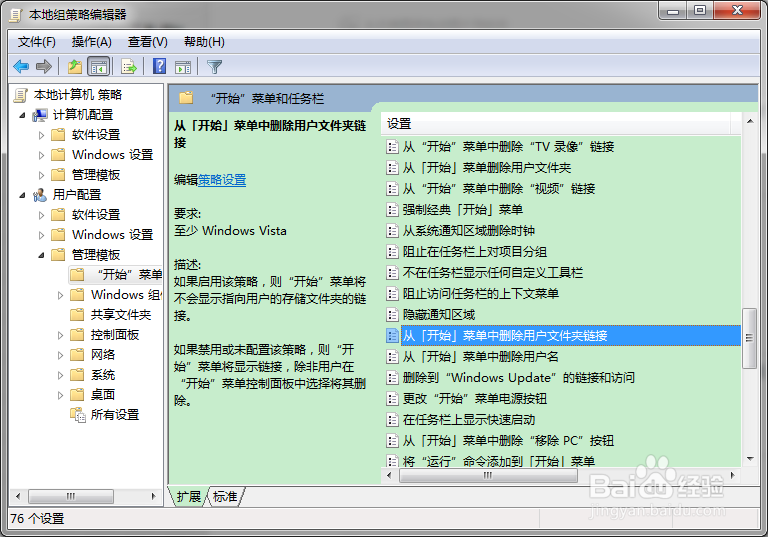Click the Forward arrow toolbar icon

44,66
